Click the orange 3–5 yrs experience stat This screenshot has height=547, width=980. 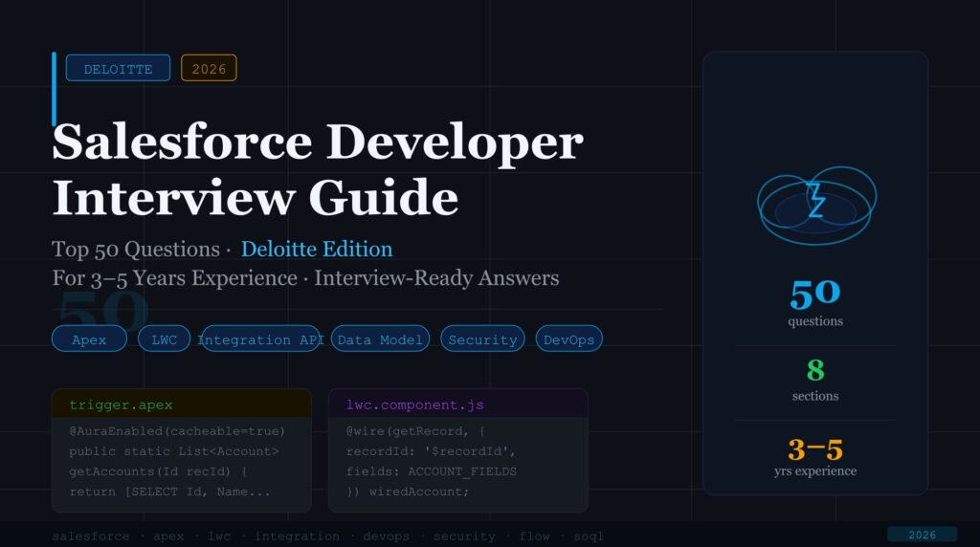tap(815, 457)
